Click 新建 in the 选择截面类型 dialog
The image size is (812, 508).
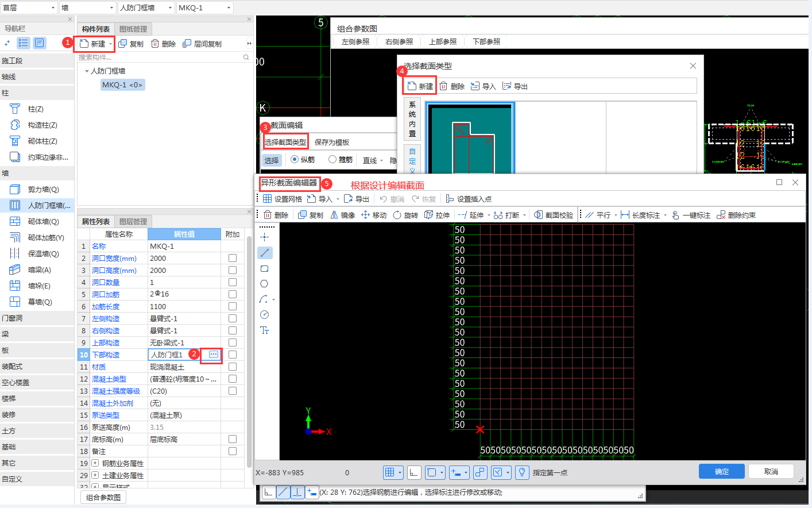point(420,86)
